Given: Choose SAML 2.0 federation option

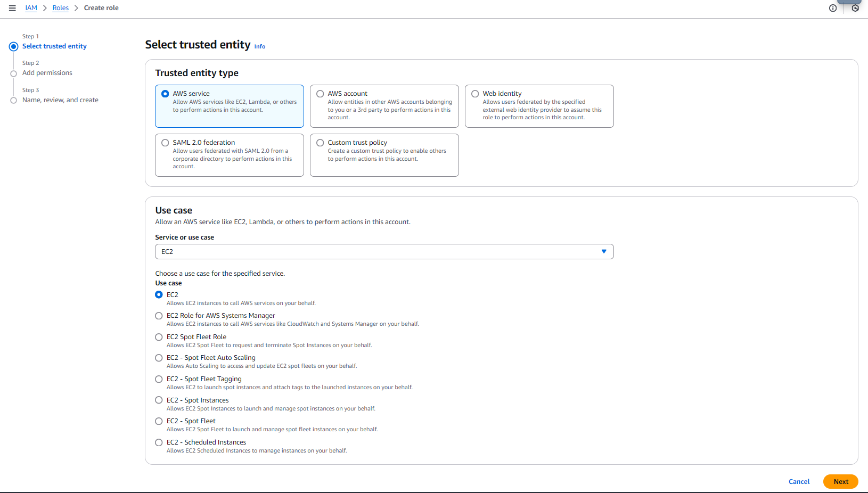Looking at the screenshot, I should [x=230, y=155].
